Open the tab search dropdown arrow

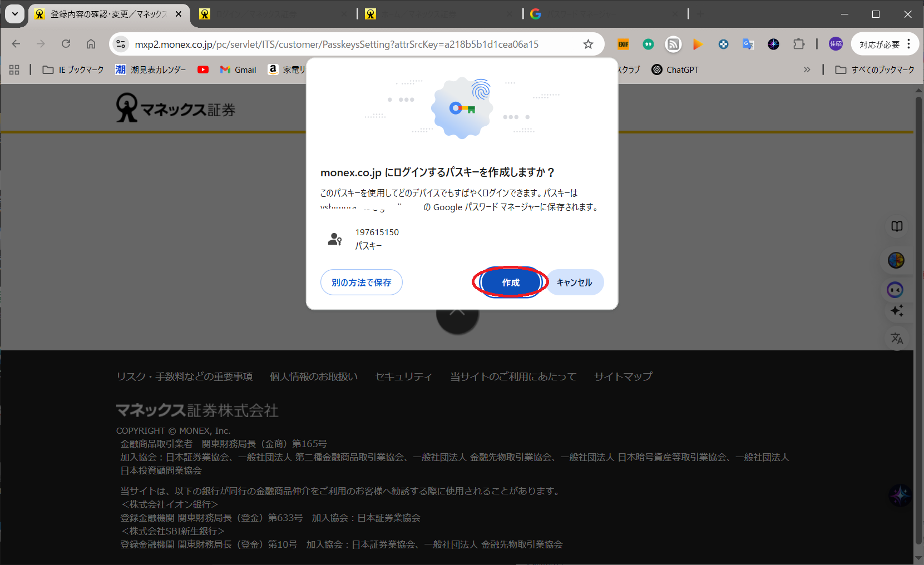[15, 14]
